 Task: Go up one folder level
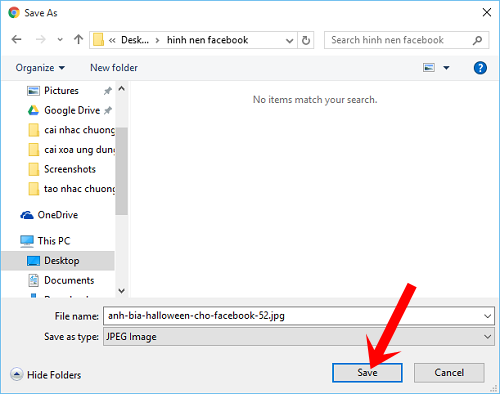[78, 39]
